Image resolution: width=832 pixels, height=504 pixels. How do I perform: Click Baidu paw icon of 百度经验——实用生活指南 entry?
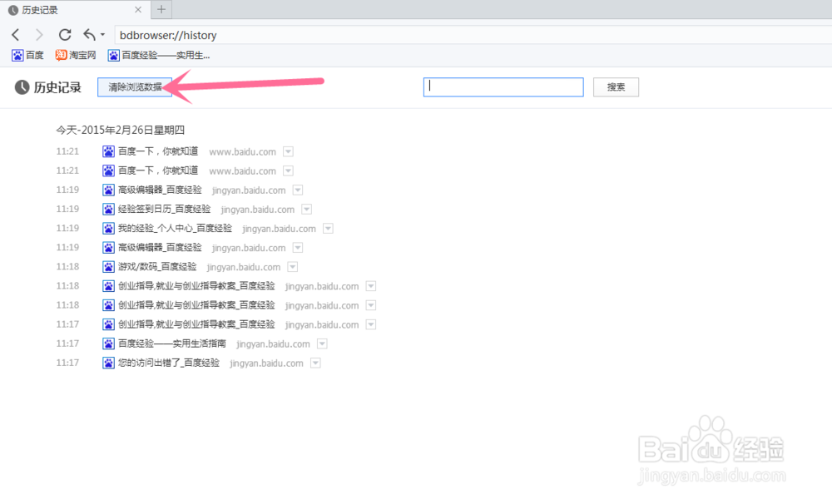coord(108,343)
